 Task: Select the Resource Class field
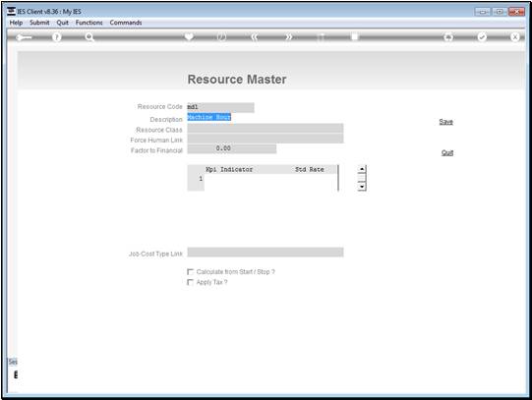[x=266, y=129]
